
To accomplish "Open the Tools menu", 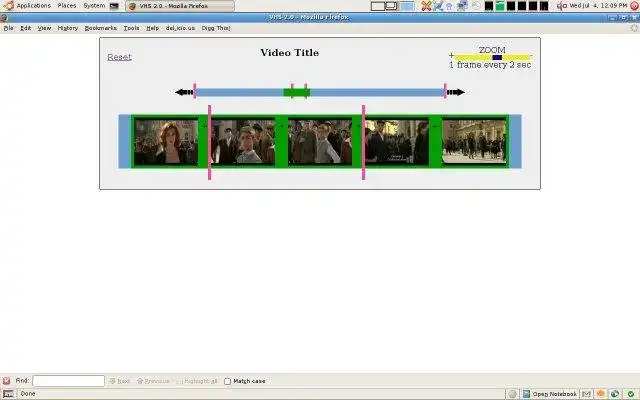I will (x=131, y=28).
